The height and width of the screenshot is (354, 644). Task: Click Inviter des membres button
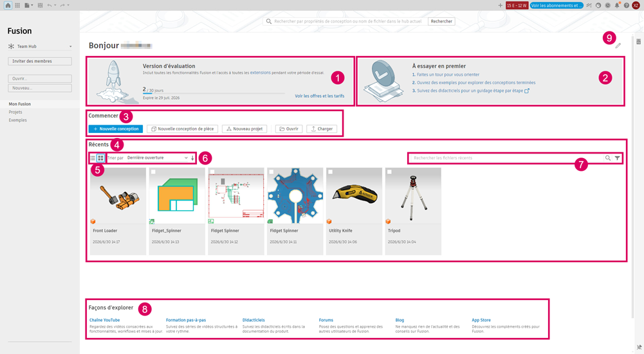[x=40, y=61]
